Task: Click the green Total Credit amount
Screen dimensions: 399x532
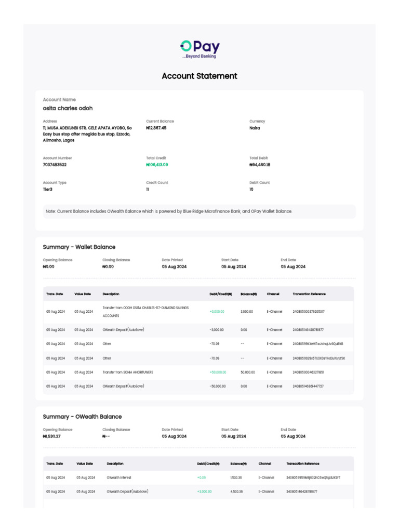Action: pyautogui.click(x=157, y=165)
